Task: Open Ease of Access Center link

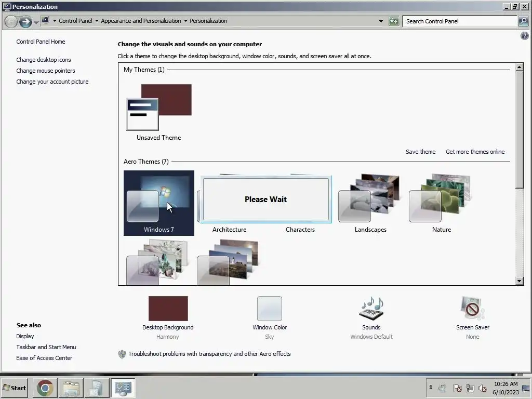Action: tap(44, 358)
